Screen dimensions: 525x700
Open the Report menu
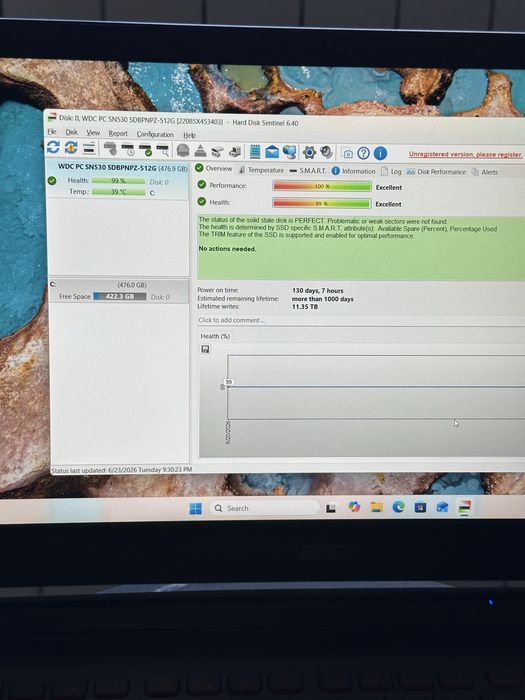coord(118,133)
